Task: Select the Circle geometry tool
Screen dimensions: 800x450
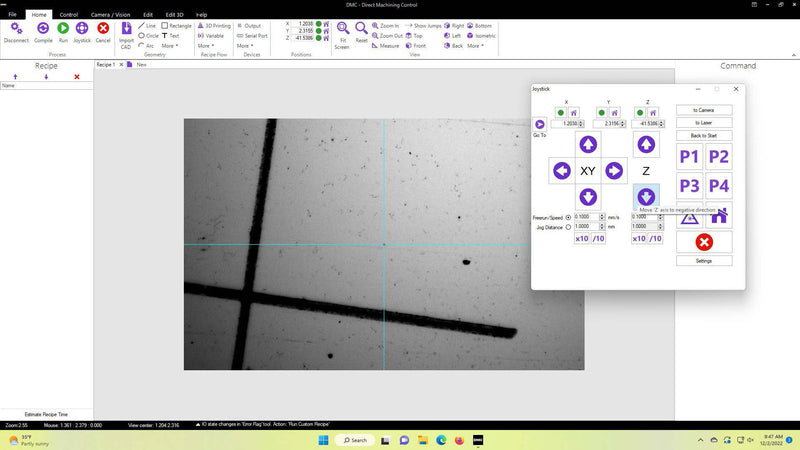Action: (x=148, y=36)
